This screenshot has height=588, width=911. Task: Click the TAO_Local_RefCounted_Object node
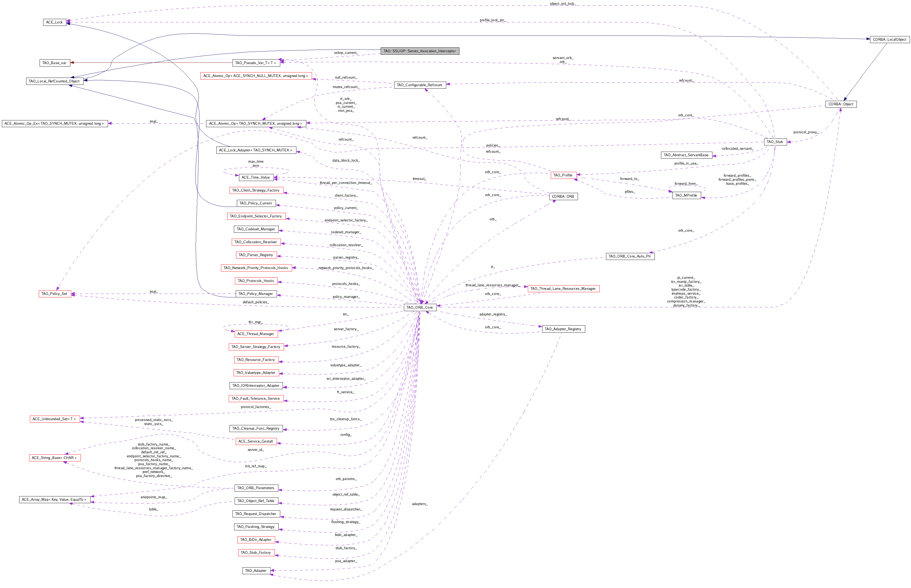pos(54,81)
